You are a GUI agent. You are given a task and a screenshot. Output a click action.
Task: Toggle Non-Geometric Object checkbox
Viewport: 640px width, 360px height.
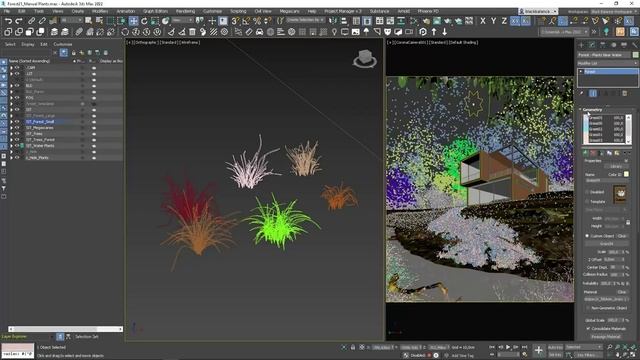point(588,308)
